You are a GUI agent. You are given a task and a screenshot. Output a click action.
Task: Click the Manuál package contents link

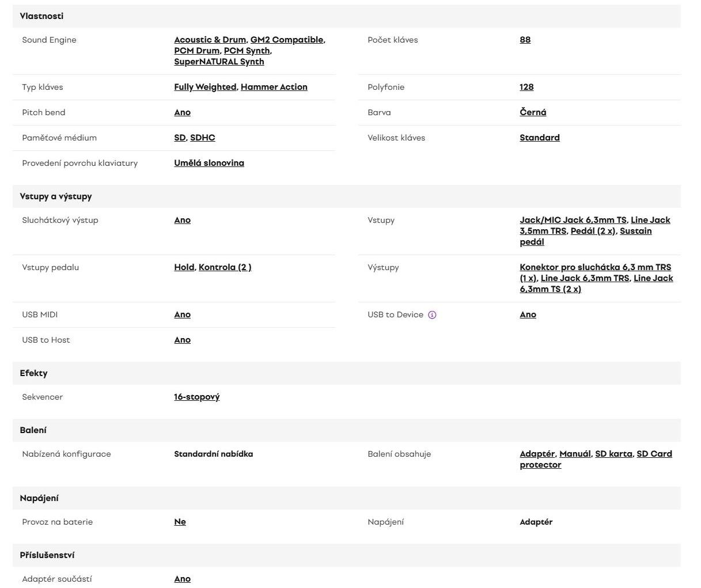575,454
